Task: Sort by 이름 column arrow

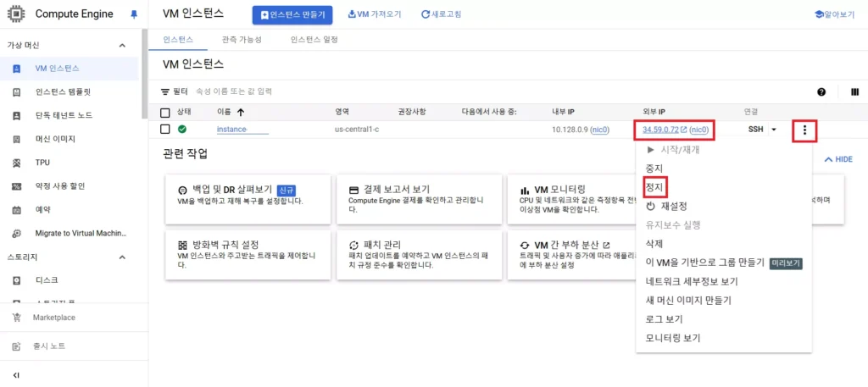Action: pos(240,113)
